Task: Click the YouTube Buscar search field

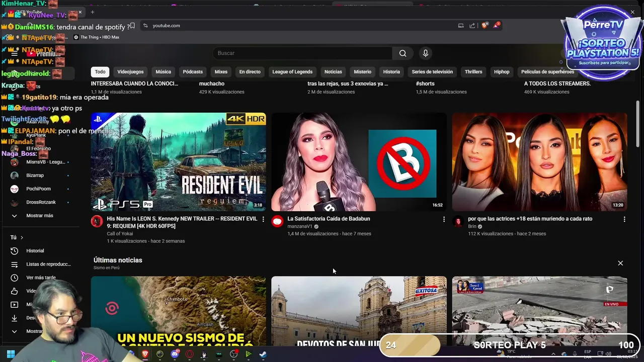Action: pos(302,53)
